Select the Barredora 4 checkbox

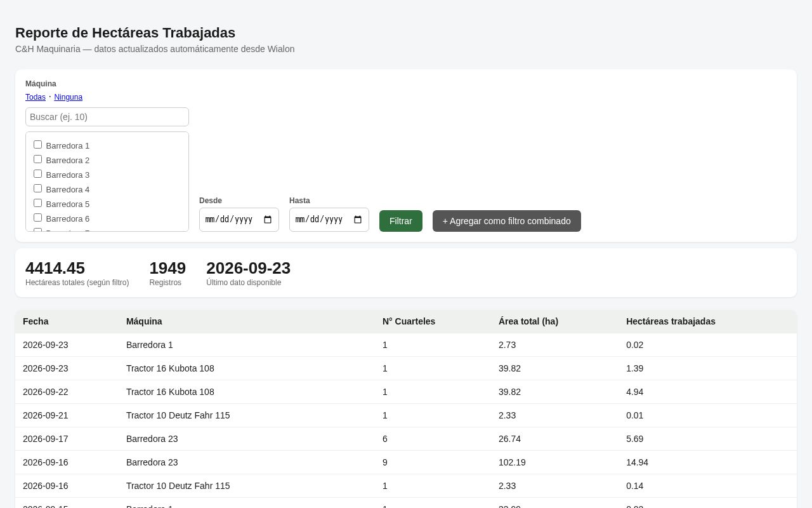coord(37,189)
